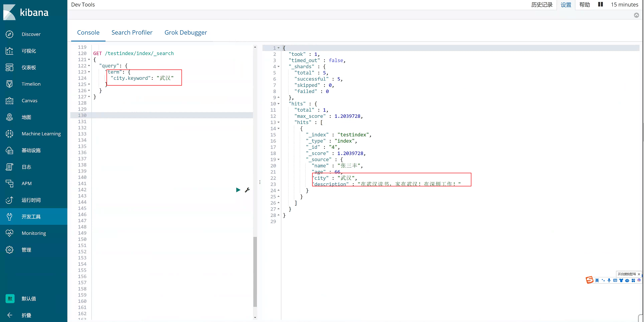This screenshot has height=322, width=644.
Task: Open the wrench options icon
Action: pos(247,190)
